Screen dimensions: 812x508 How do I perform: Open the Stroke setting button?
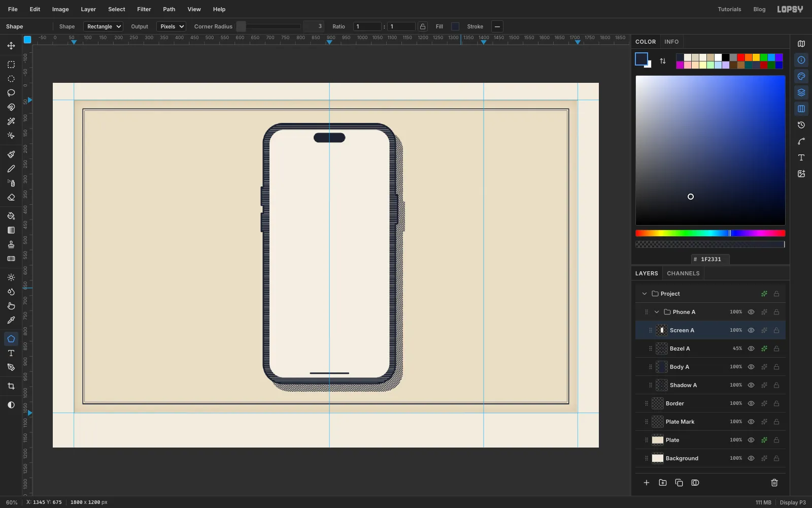[497, 26]
